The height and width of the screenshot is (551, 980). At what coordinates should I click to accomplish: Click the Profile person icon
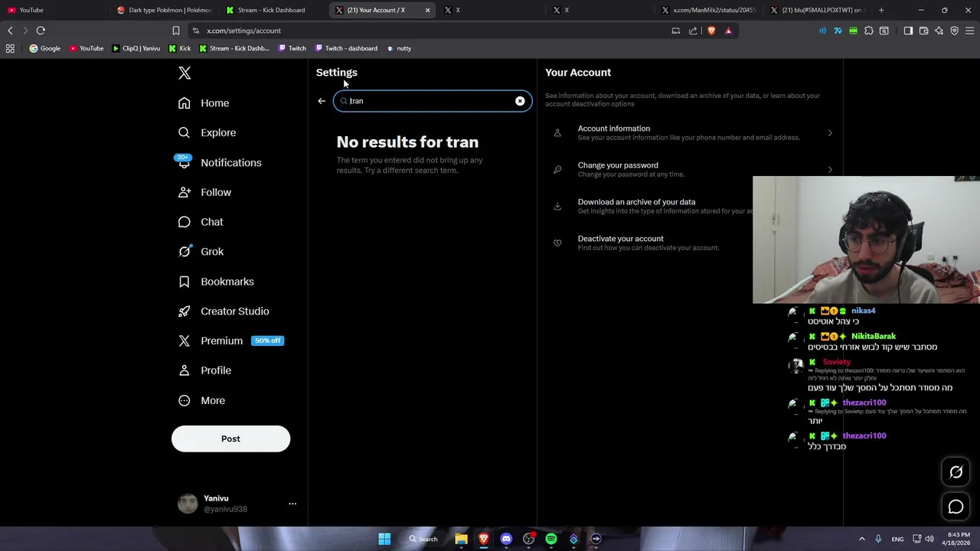[184, 370]
